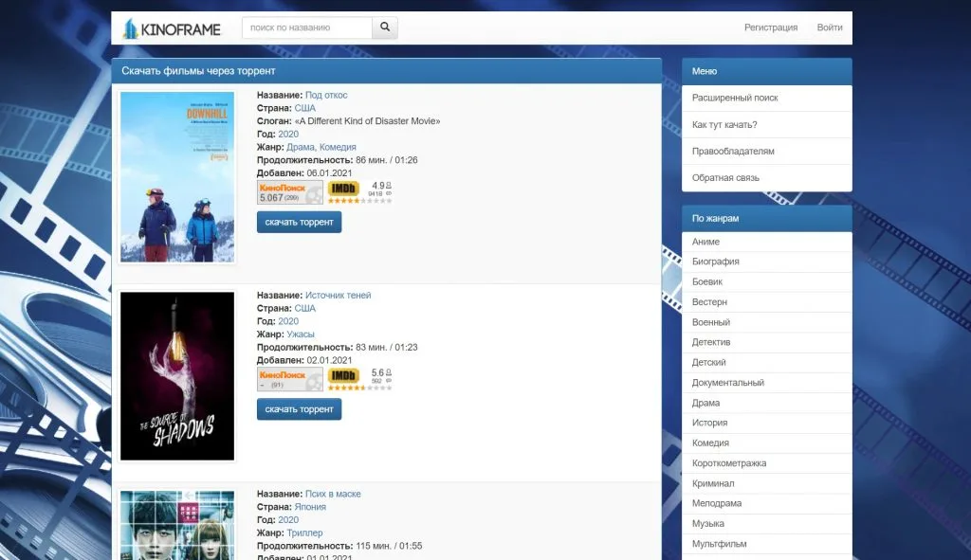Image resolution: width=971 pixels, height=560 pixels.
Task: Open the Источник теней title link
Action: click(339, 295)
